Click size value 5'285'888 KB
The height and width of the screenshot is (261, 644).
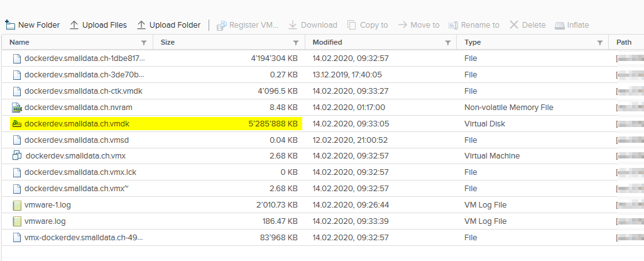pos(273,123)
